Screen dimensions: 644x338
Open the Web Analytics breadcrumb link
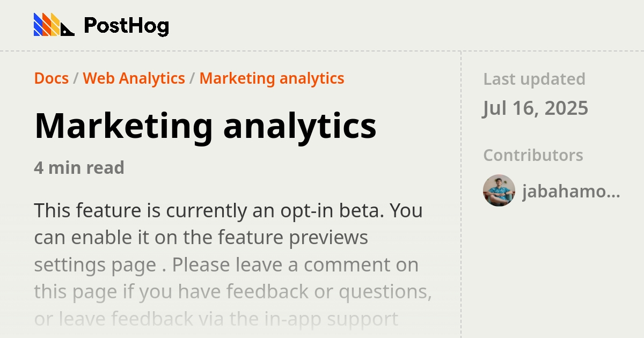point(134,78)
